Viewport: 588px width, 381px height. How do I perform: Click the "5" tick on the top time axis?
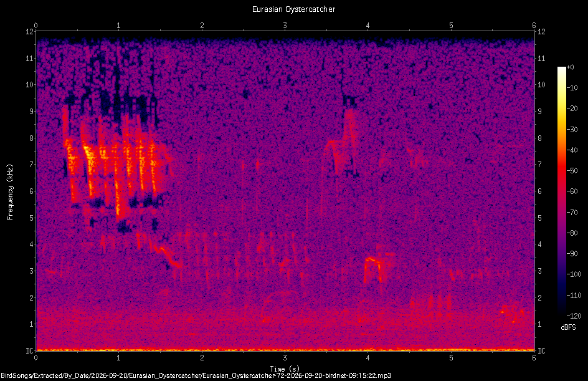coord(451,26)
